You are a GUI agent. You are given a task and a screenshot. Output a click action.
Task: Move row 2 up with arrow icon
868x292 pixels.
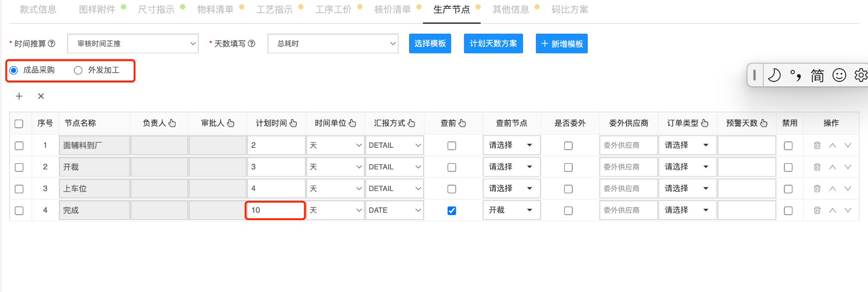coord(833,167)
